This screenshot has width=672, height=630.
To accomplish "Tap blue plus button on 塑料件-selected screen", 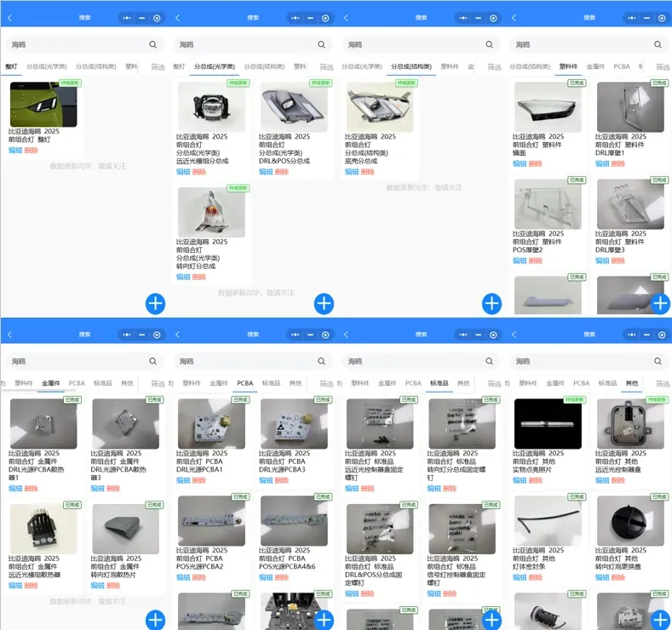I will click(660, 304).
